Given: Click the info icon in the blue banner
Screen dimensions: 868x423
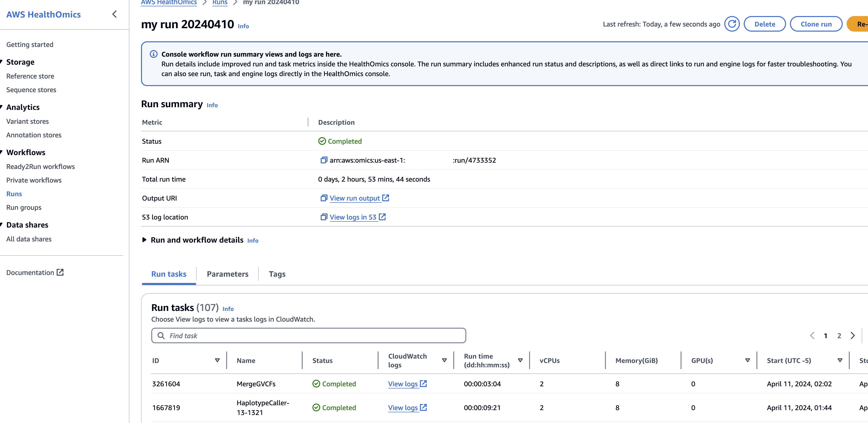Looking at the screenshot, I should tap(154, 54).
